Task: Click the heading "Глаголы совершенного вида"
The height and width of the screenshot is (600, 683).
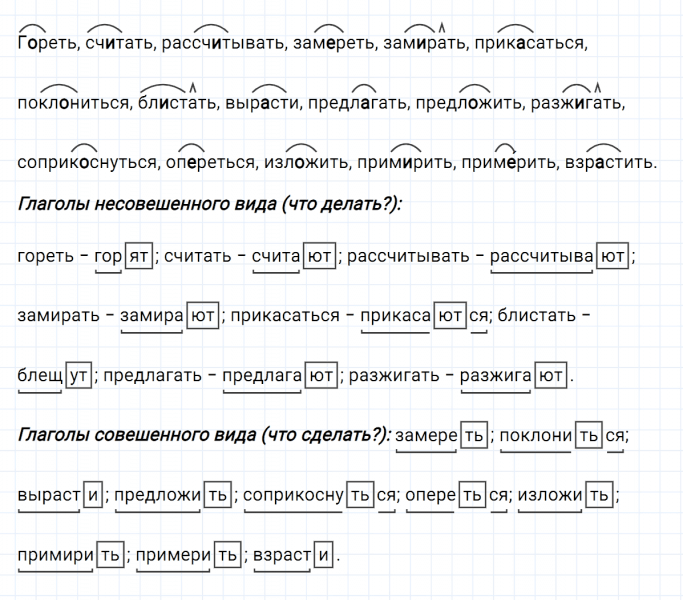Action: point(204,435)
